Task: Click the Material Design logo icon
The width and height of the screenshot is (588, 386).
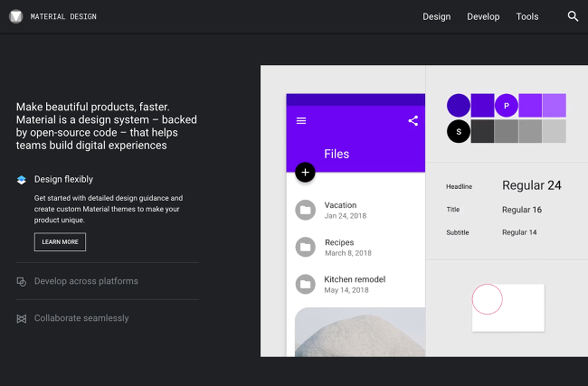Action: (16, 16)
